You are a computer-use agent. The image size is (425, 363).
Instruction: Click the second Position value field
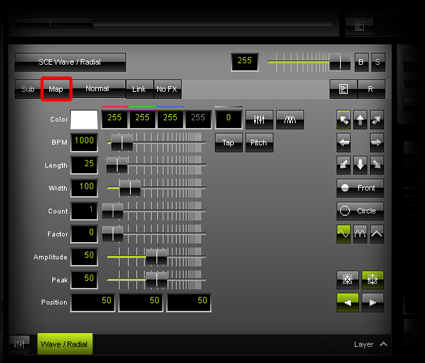pos(141,303)
